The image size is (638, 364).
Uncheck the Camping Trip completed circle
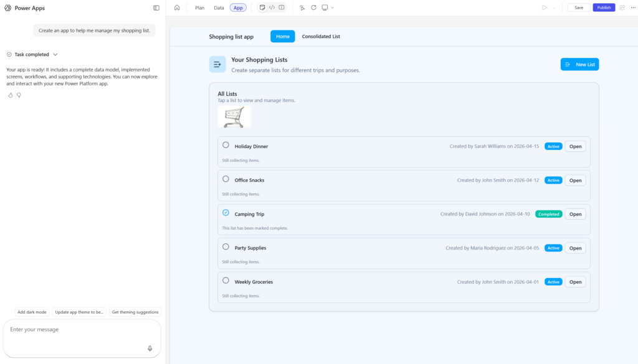click(226, 212)
